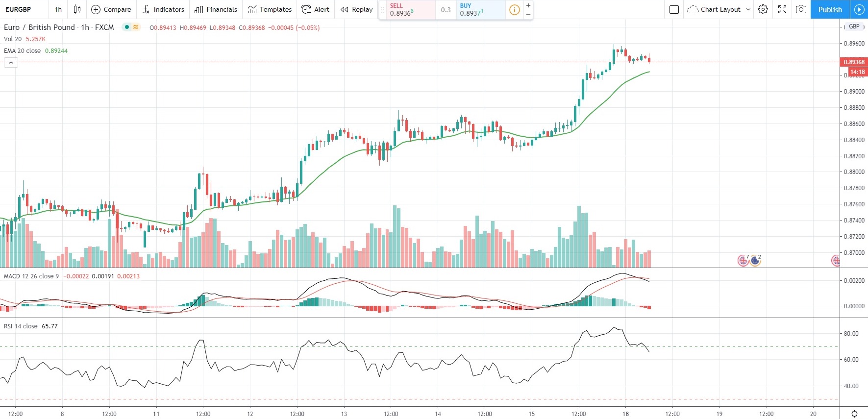Open trading panel info icon
Viewport: 868px width, 419px height.
514,10
